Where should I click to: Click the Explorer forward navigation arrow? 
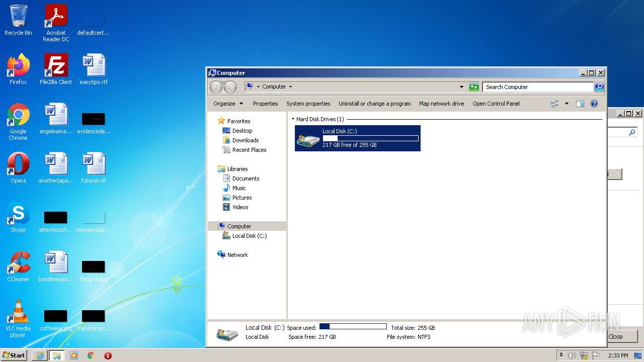point(230,87)
